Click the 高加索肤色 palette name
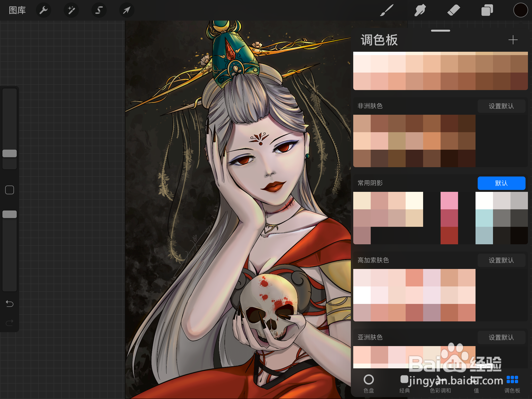This screenshot has height=399, width=532. (373, 260)
